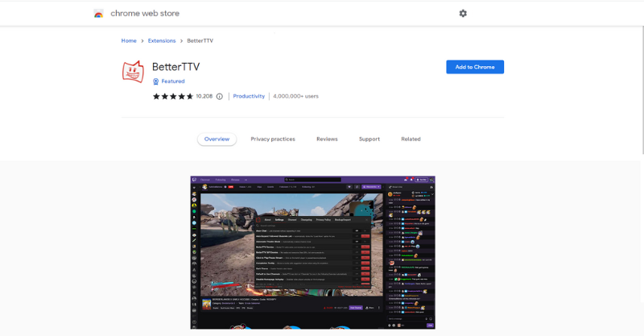Viewport: 644px width, 336px height.
Task: Add BetterTTV to Chrome
Action: tap(475, 67)
